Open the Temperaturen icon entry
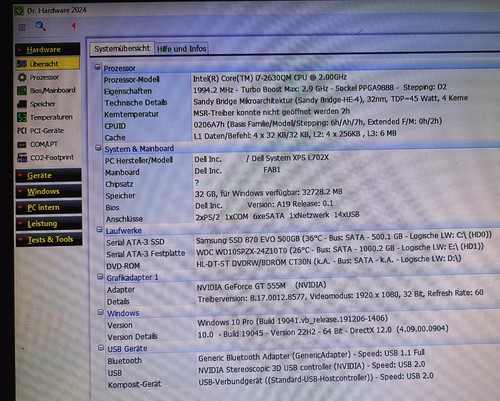Image resolution: width=500 pixels, height=401 pixels. 22,117
